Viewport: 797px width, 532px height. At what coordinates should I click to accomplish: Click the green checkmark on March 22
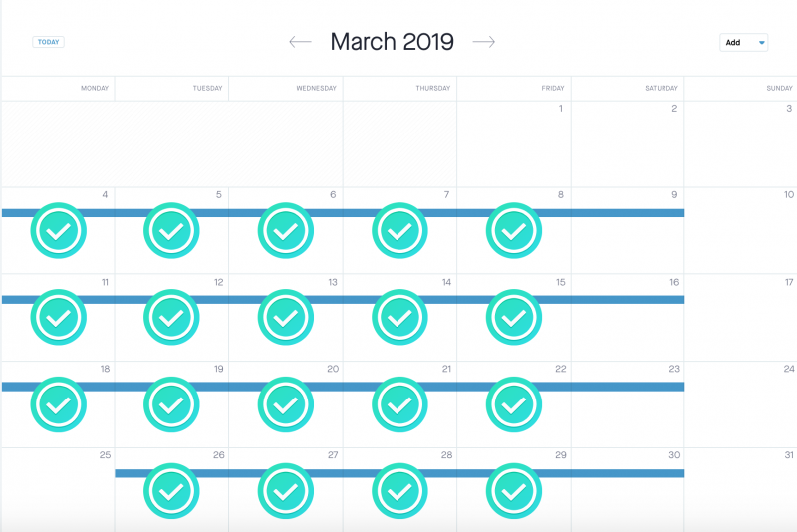pos(514,404)
